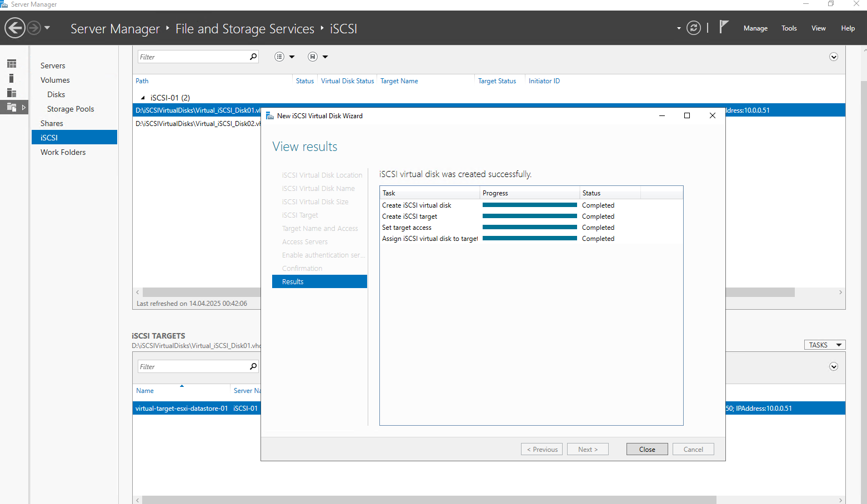
Task: Click the search magnifier in top Filter box
Action: click(x=253, y=57)
